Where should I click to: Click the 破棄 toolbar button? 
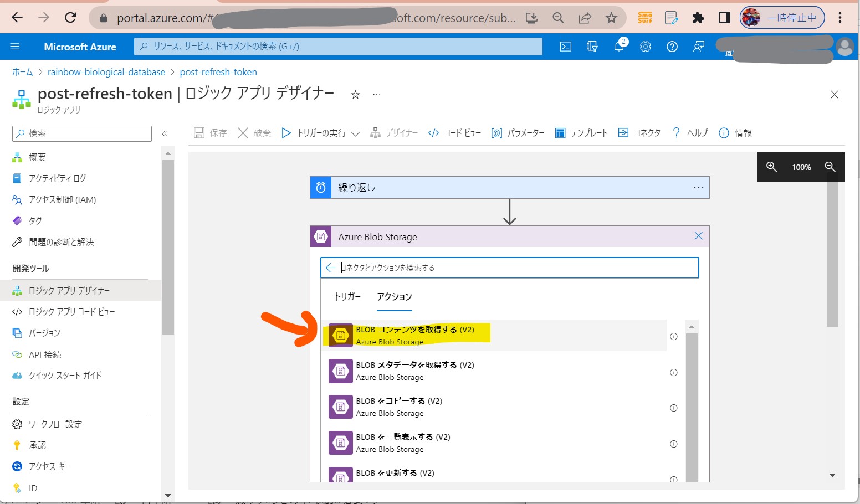254,133
